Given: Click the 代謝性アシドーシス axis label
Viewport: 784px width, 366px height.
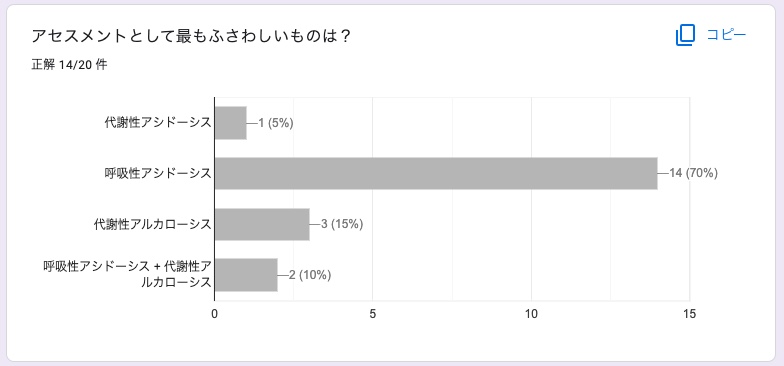Looking at the screenshot, I should coord(158,123).
